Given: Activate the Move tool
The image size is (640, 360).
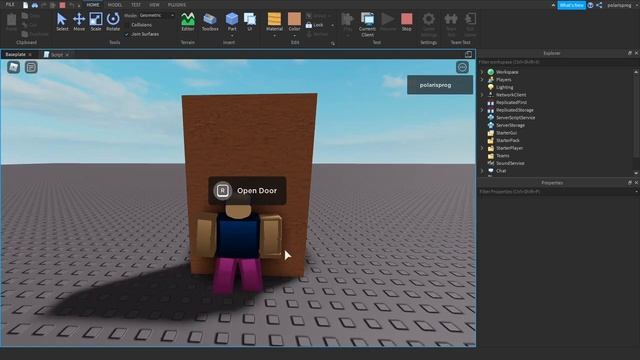Looking at the screenshot, I should [x=79, y=22].
